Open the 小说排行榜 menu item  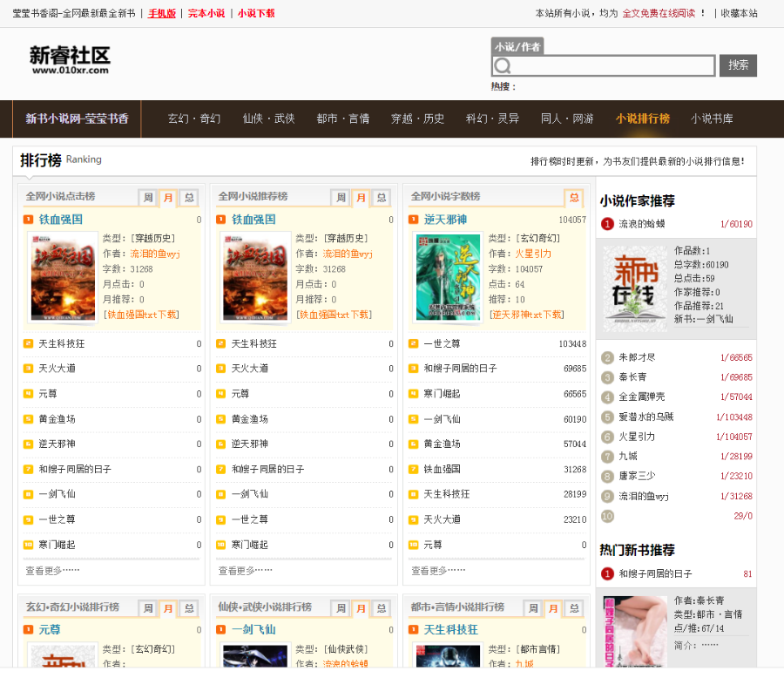643,119
